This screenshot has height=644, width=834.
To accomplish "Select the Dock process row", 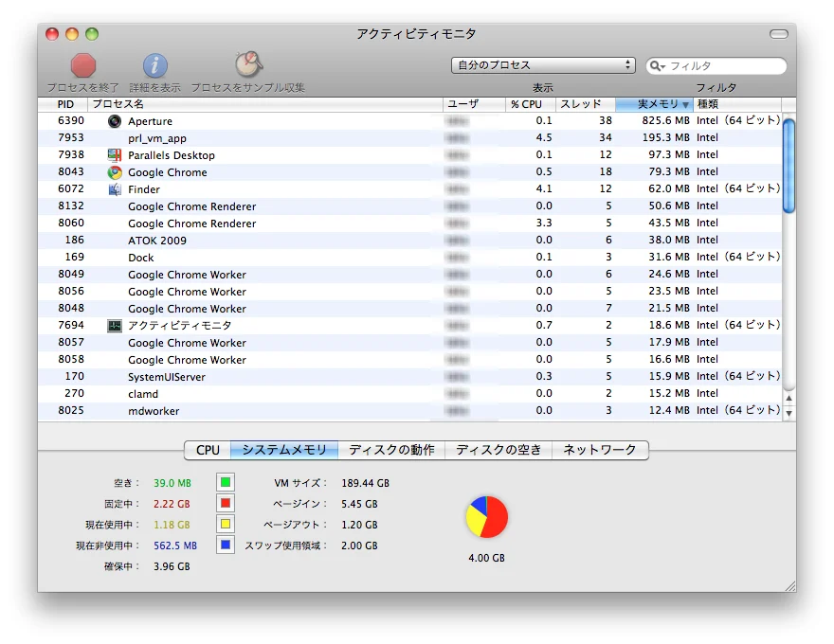I will point(409,258).
